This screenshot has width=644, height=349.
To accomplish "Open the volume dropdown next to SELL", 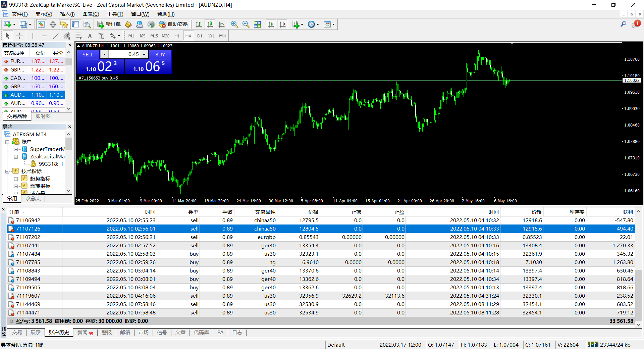I will tap(104, 54).
